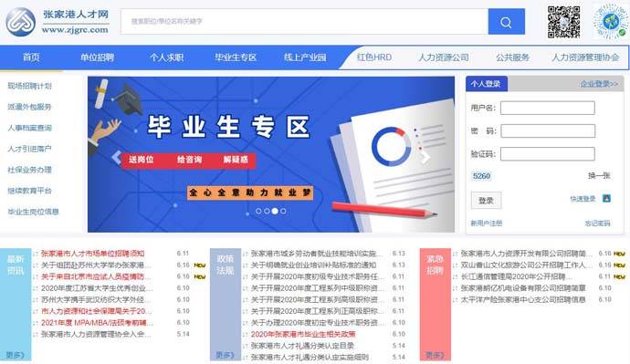630x364 pixels.
Task: Open the 人力资源公司 nav item
Action: pos(444,57)
